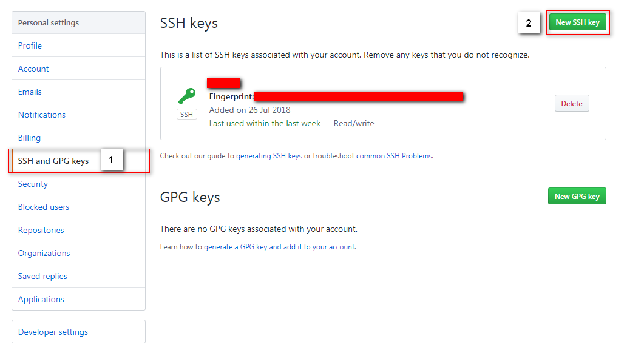Open Profile settings in sidebar
The image size is (644, 347).
tap(30, 45)
